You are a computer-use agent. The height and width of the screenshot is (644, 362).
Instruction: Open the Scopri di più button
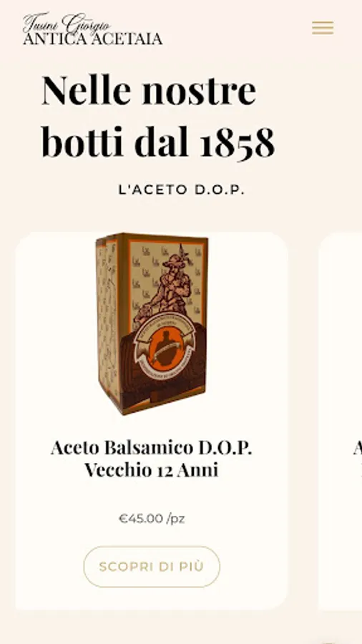152,567
